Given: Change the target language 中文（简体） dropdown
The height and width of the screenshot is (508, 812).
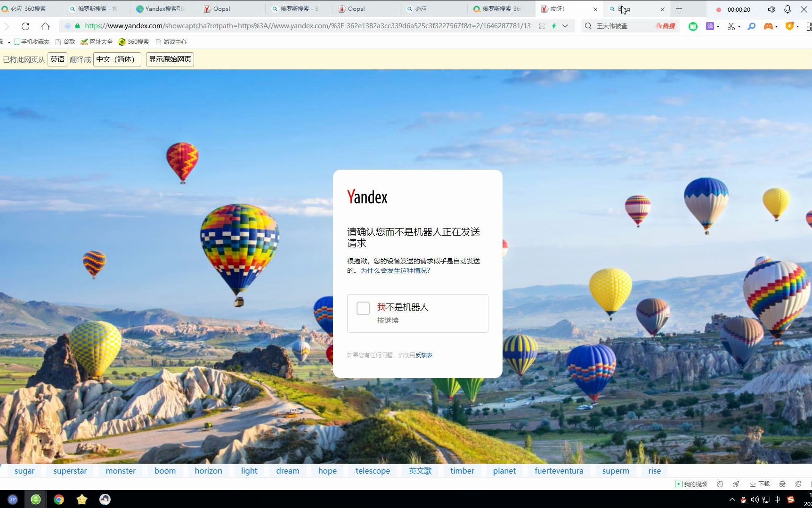Looking at the screenshot, I should click(117, 59).
